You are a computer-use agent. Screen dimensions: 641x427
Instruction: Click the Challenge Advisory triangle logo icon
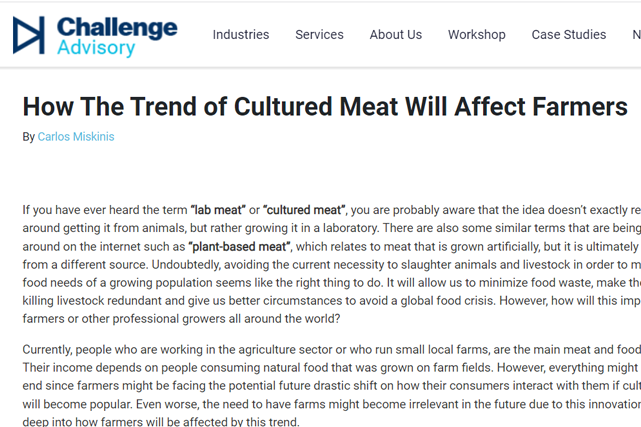pyautogui.click(x=28, y=35)
